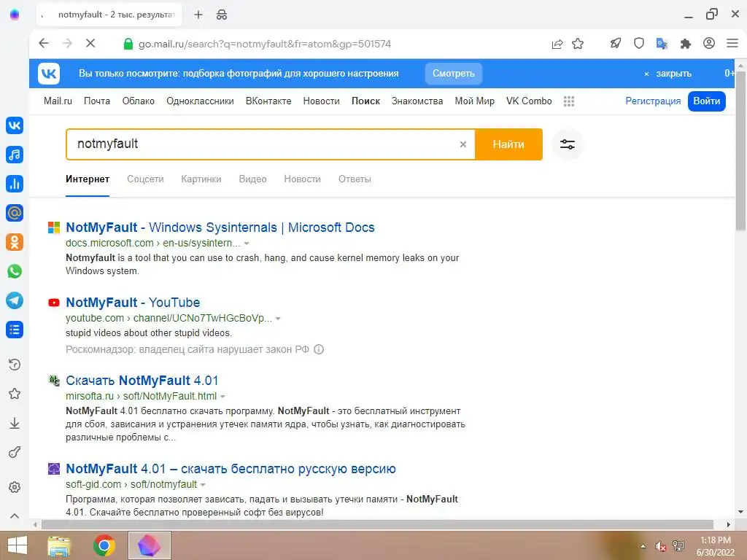Click the Войти login button

(x=706, y=101)
